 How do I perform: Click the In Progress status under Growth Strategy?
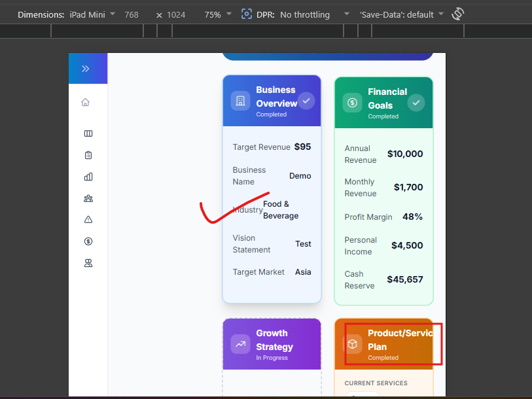272,358
